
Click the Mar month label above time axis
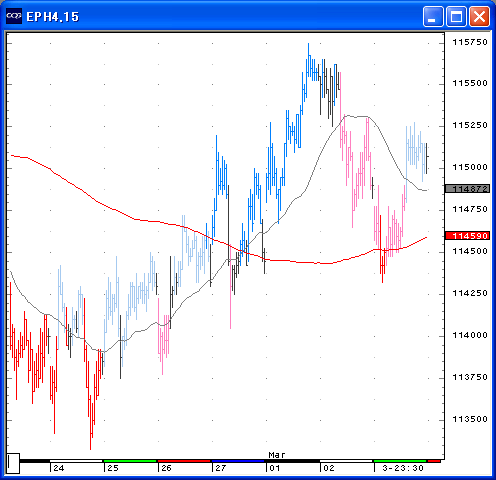click(x=277, y=455)
